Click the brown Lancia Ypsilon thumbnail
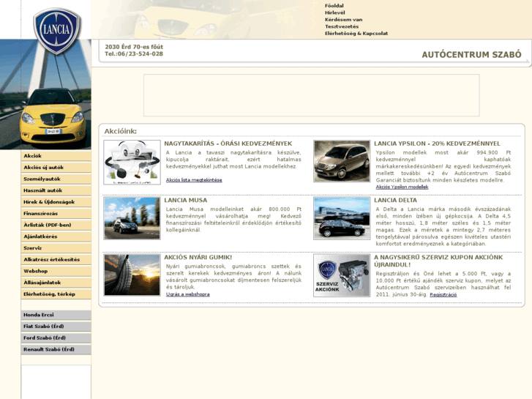The height and width of the screenshot is (399, 532). pyautogui.click(x=342, y=161)
